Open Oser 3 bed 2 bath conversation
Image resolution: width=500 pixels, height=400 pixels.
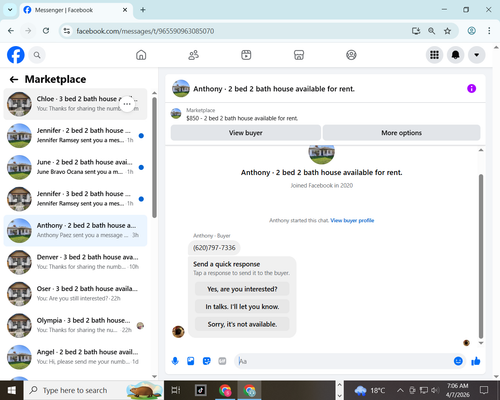[75, 294]
